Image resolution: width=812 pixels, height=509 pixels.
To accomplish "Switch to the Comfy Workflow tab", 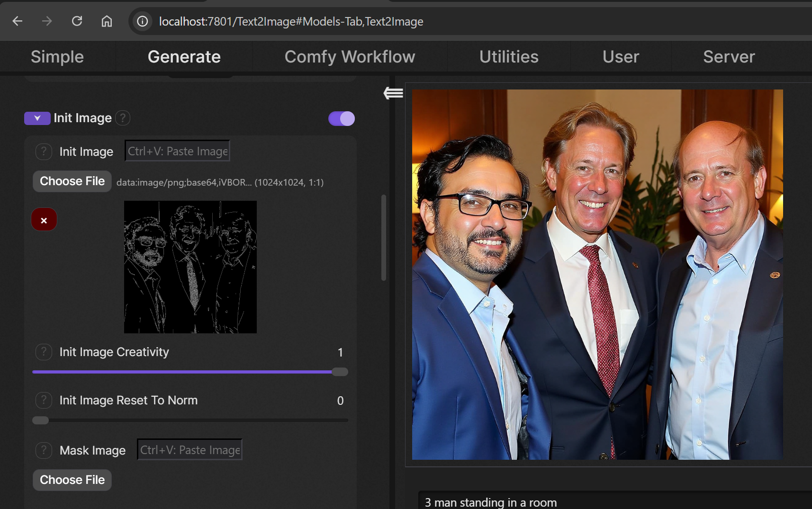I will pos(350,57).
